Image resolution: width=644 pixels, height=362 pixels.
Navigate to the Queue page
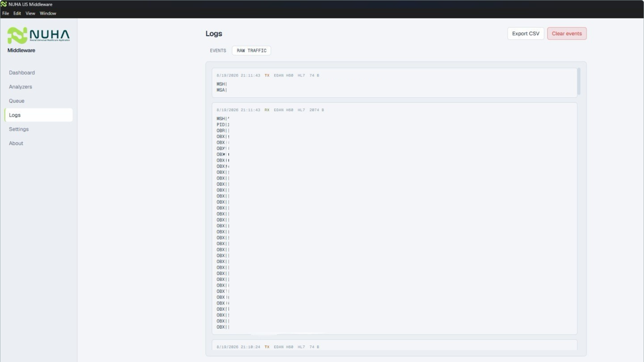(39, 101)
